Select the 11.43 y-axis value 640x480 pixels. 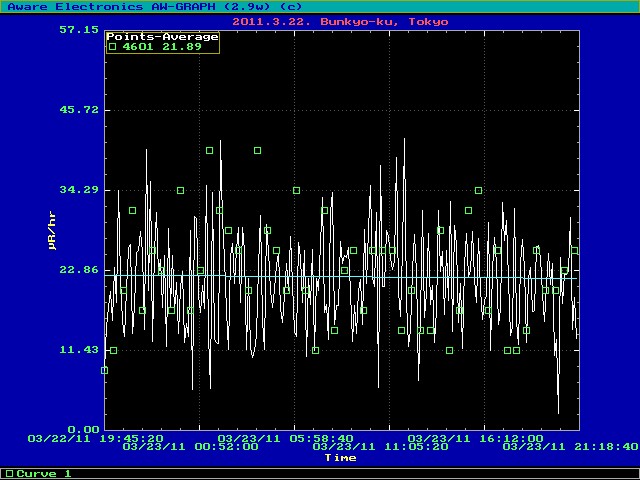pos(78,350)
